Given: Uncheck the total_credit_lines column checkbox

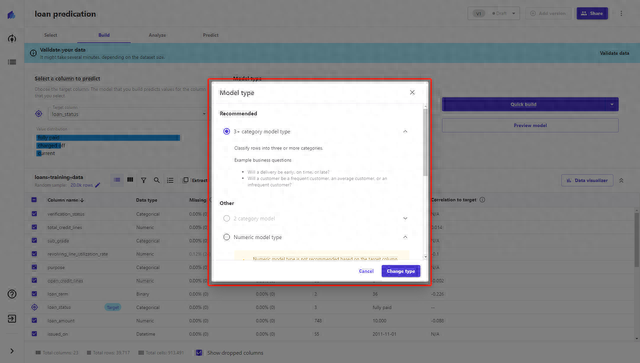Looking at the screenshot, I should click(34, 227).
